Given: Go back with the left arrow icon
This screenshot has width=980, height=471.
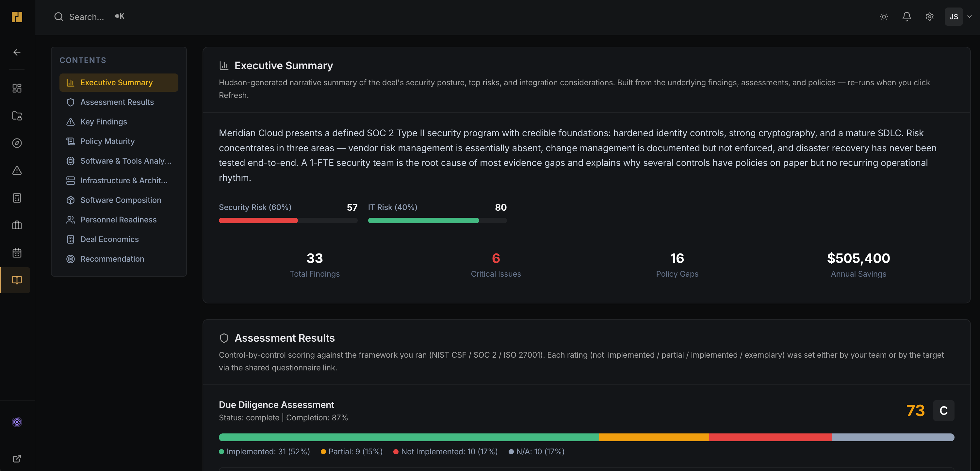Looking at the screenshot, I should coord(17,52).
